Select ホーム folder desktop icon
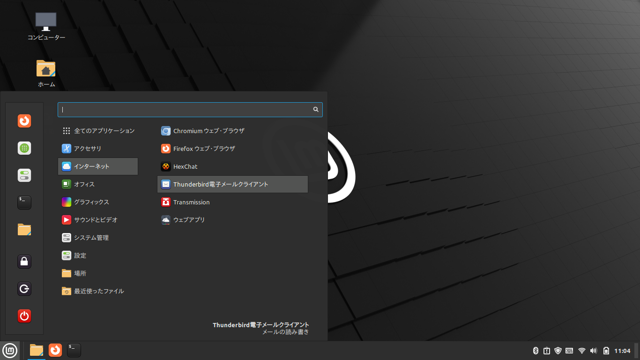640x360 pixels. point(46,74)
